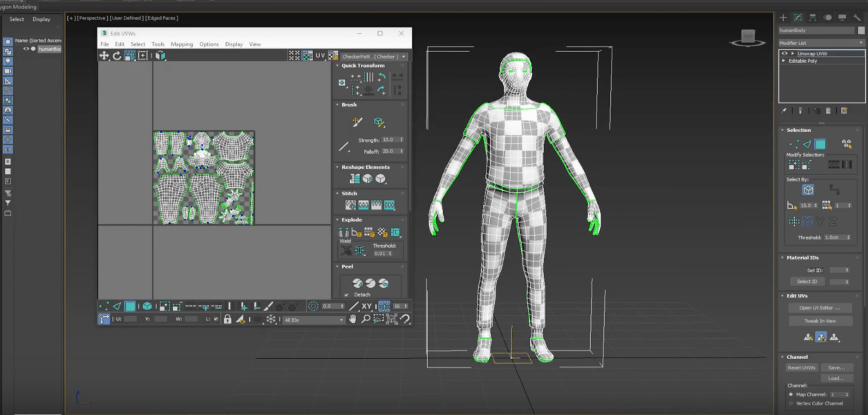Toggle visibility eye of Unwrap UVW modifier
This screenshot has width=868, height=415.
pyautogui.click(x=784, y=53)
